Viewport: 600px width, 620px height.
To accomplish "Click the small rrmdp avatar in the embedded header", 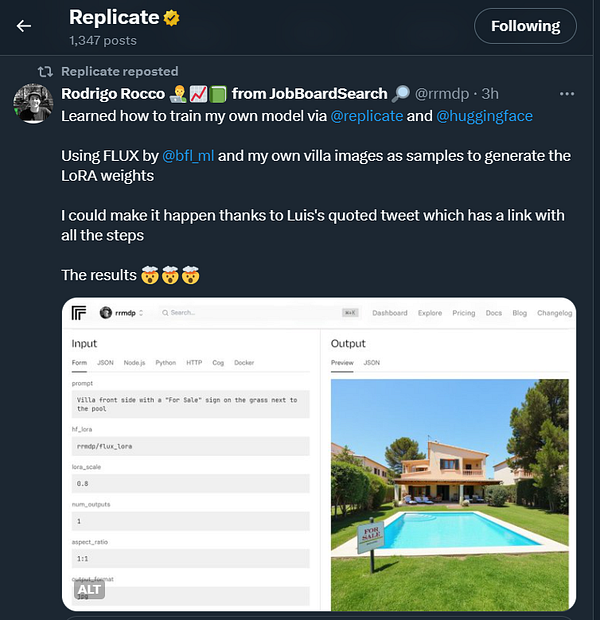I will [x=106, y=312].
